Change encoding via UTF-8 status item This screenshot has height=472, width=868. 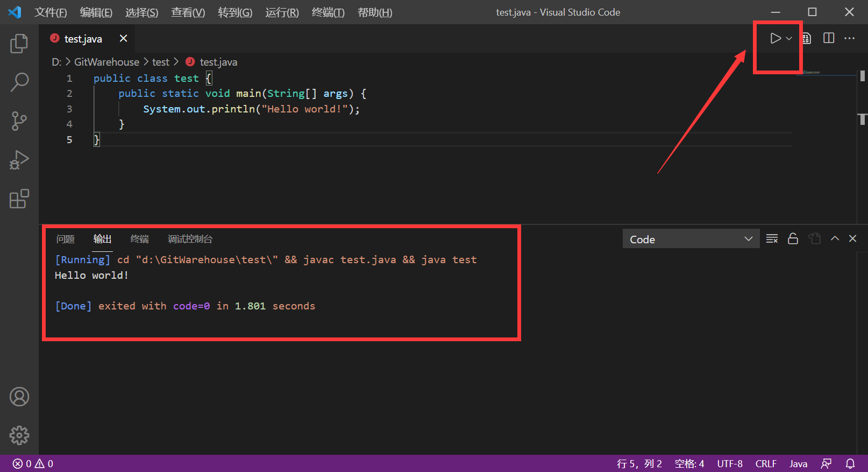pos(730,463)
